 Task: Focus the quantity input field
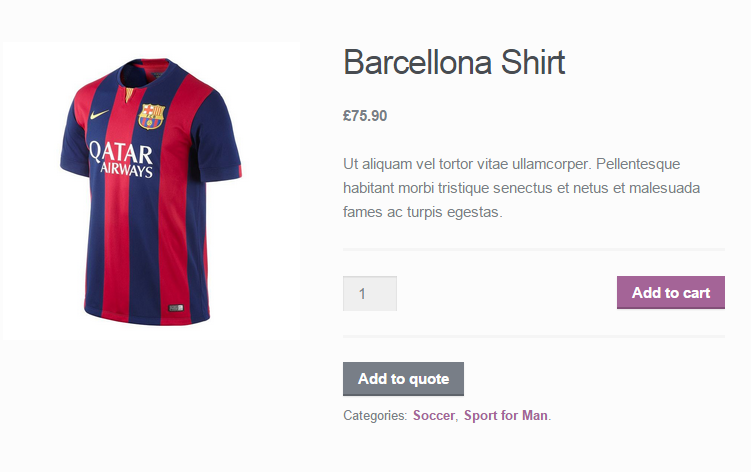click(x=370, y=294)
